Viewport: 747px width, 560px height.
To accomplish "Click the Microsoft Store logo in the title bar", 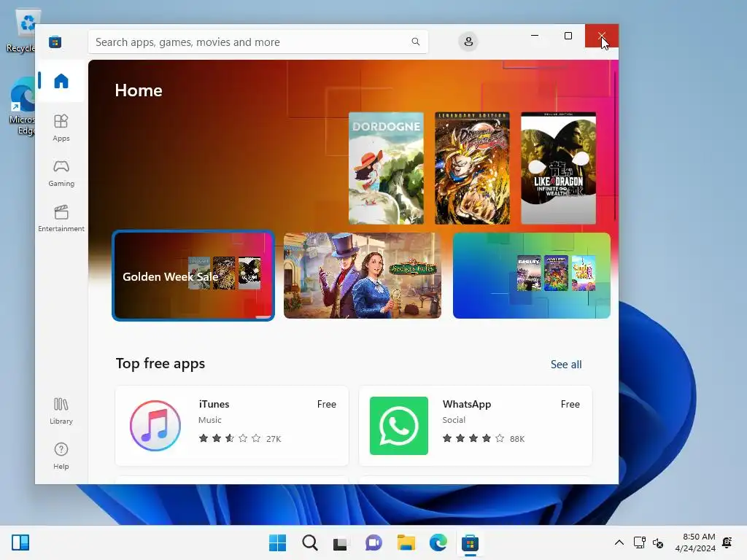I will (x=55, y=42).
